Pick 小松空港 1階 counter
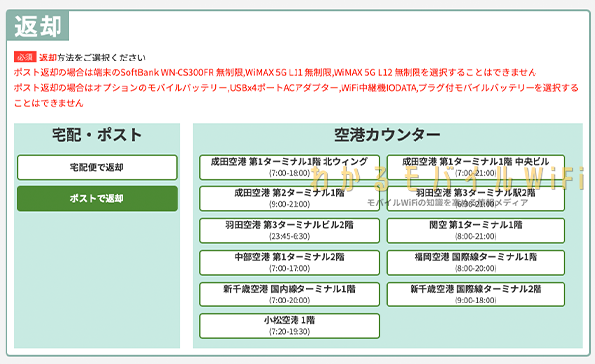595x364 pixels. point(290,326)
